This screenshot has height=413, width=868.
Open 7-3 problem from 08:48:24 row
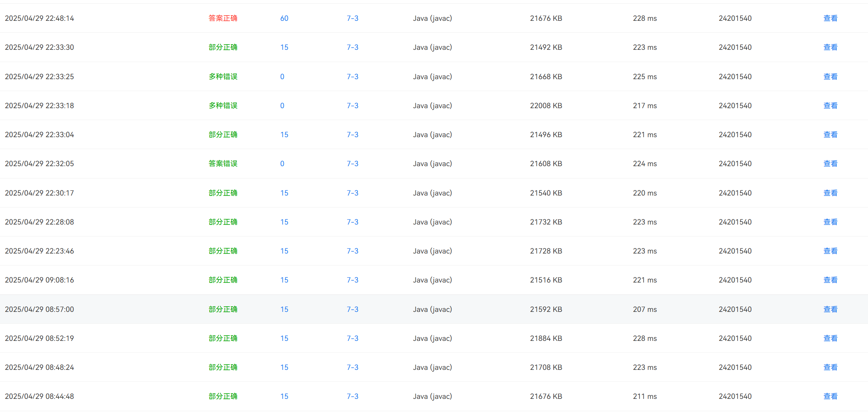(352, 367)
